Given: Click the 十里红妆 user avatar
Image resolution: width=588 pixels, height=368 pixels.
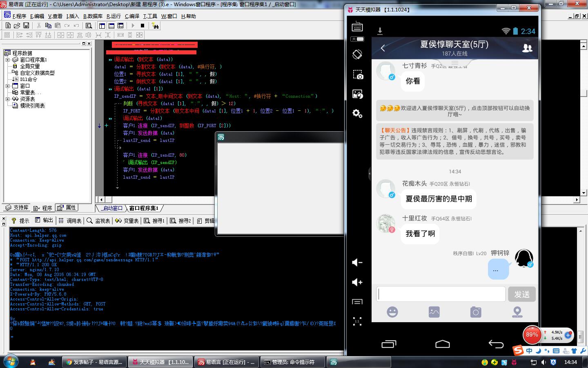Looking at the screenshot, I should (x=386, y=224).
